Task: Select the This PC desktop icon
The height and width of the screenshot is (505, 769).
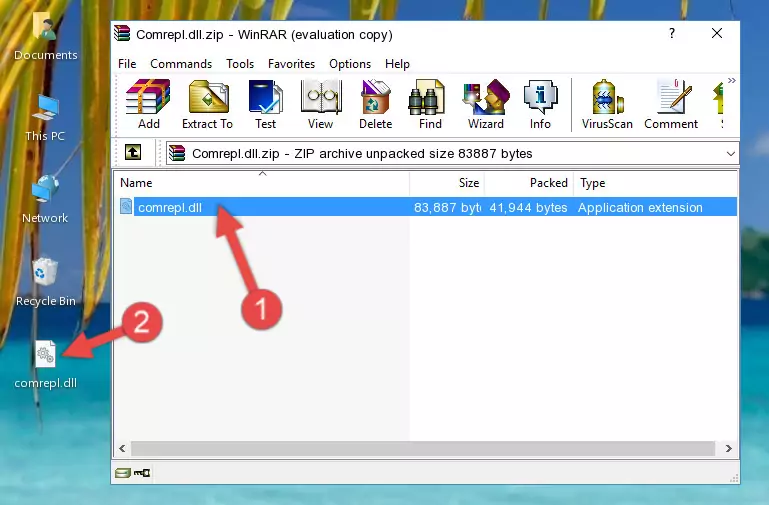Action: 45,118
